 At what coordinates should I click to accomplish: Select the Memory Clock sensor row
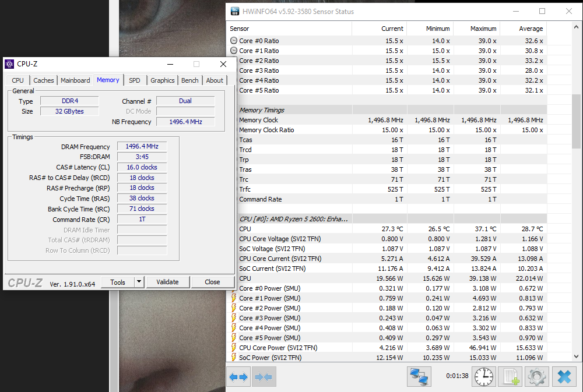[x=392, y=120]
